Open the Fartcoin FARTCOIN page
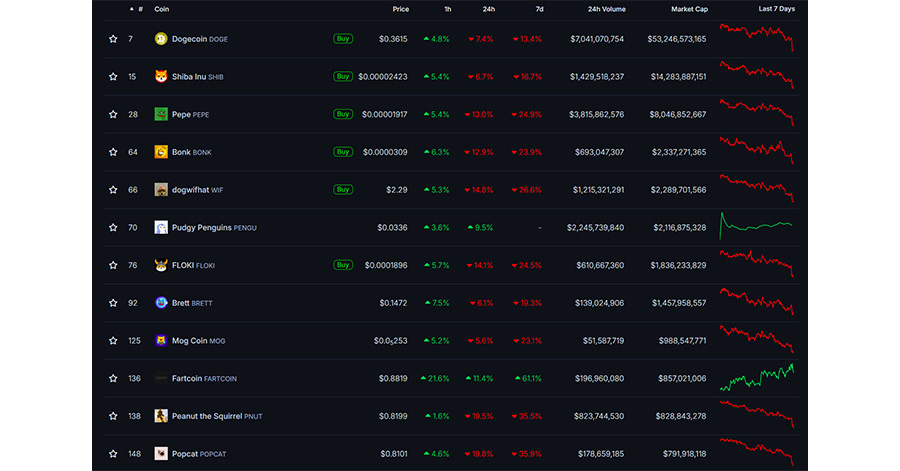The width and height of the screenshot is (900, 471). (x=204, y=379)
